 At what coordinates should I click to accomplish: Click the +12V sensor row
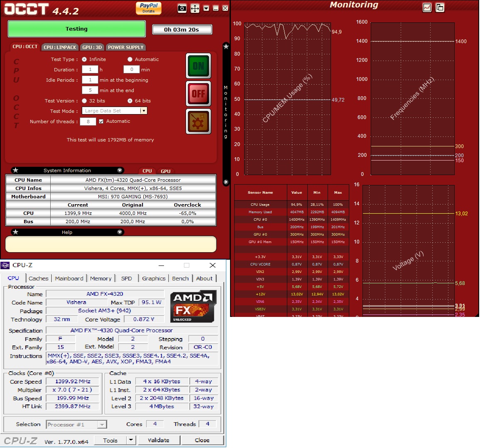click(x=291, y=294)
